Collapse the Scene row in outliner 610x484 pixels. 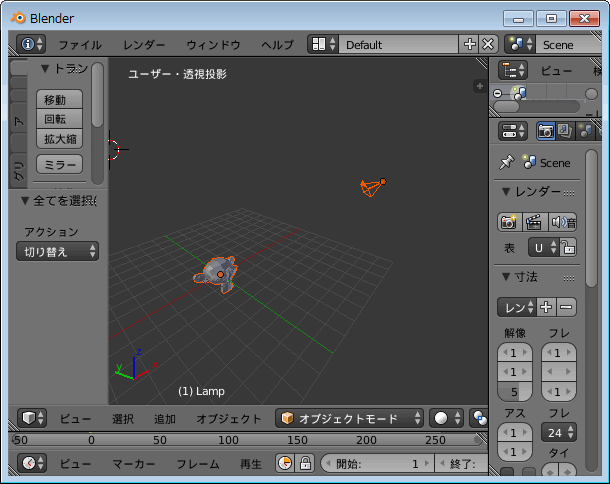click(497, 93)
